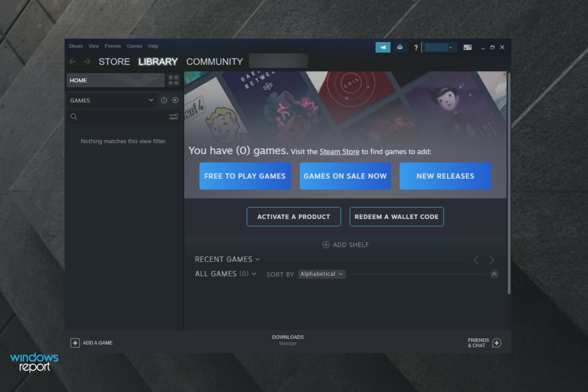Click the user profile icon in toolbar

[x=437, y=47]
